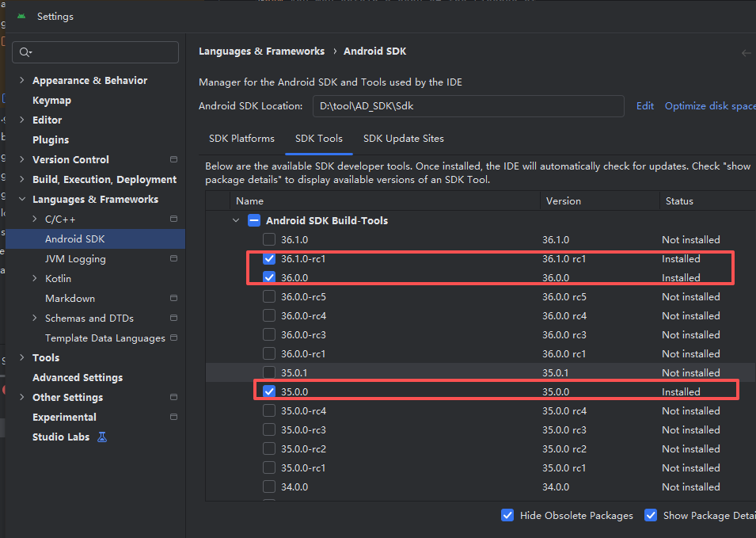Check the 36.0.0-rc5 checkbox
Viewport: 756px width, 538px height.
click(269, 296)
